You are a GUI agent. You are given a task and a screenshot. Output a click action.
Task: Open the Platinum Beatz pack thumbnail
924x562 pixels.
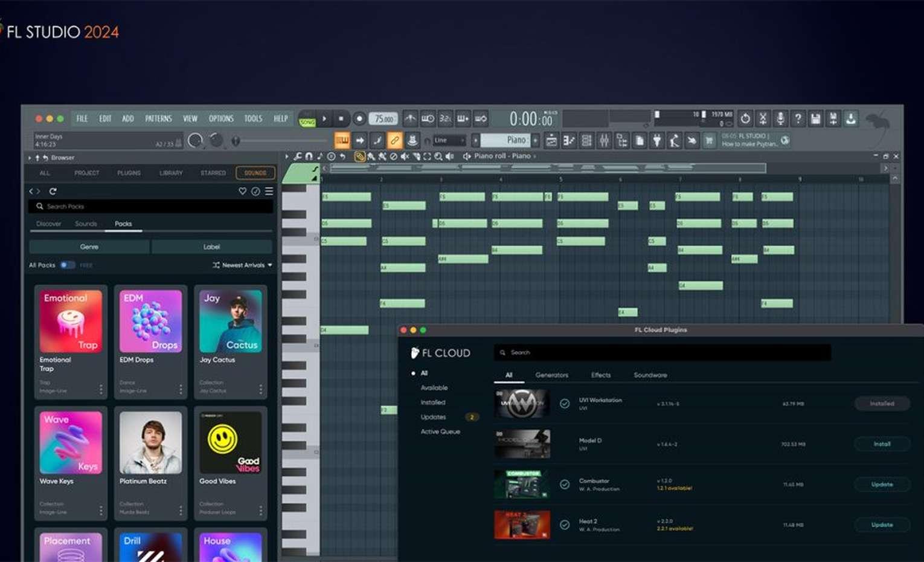[150, 442]
